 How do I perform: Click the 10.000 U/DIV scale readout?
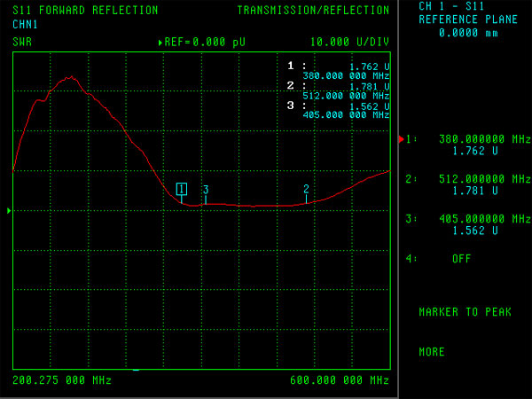349,42
